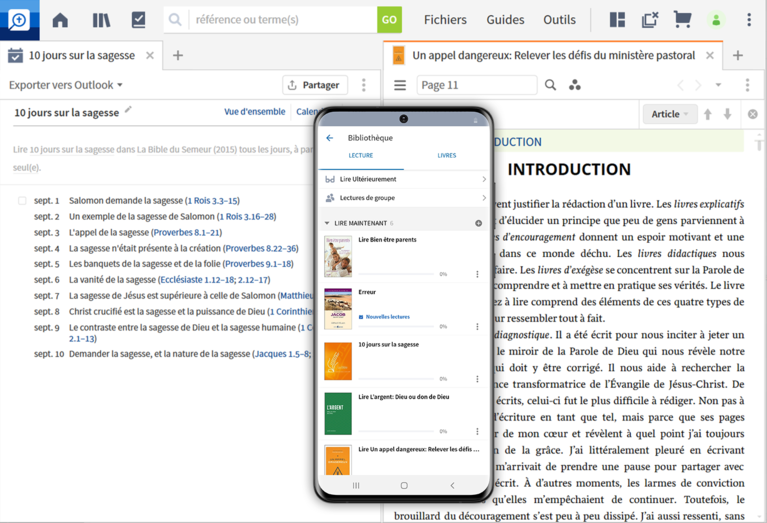Open the Guides menu
The height and width of the screenshot is (523, 767).
(x=505, y=20)
